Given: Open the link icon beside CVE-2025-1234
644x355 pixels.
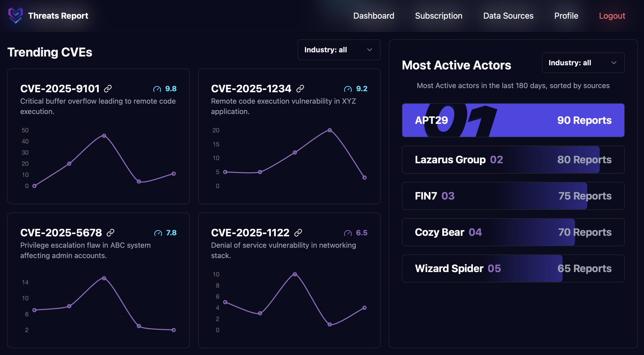Looking at the screenshot, I should click(x=300, y=89).
